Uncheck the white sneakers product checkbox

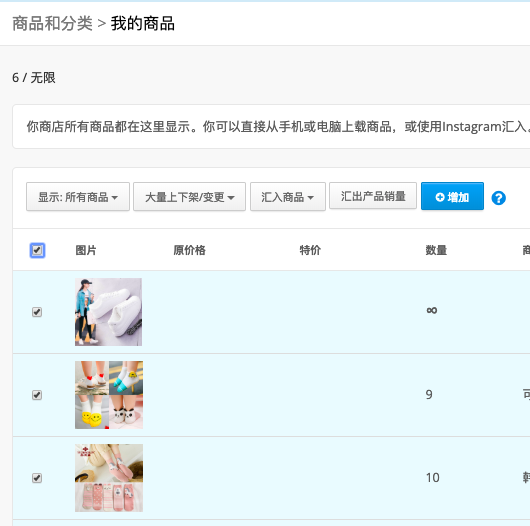click(x=37, y=312)
